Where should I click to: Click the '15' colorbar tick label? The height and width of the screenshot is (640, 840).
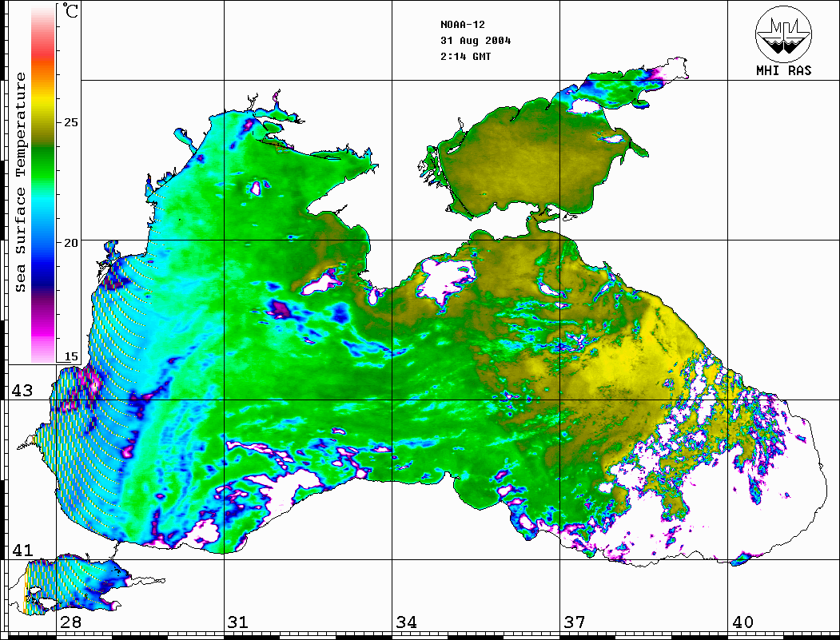click(70, 356)
